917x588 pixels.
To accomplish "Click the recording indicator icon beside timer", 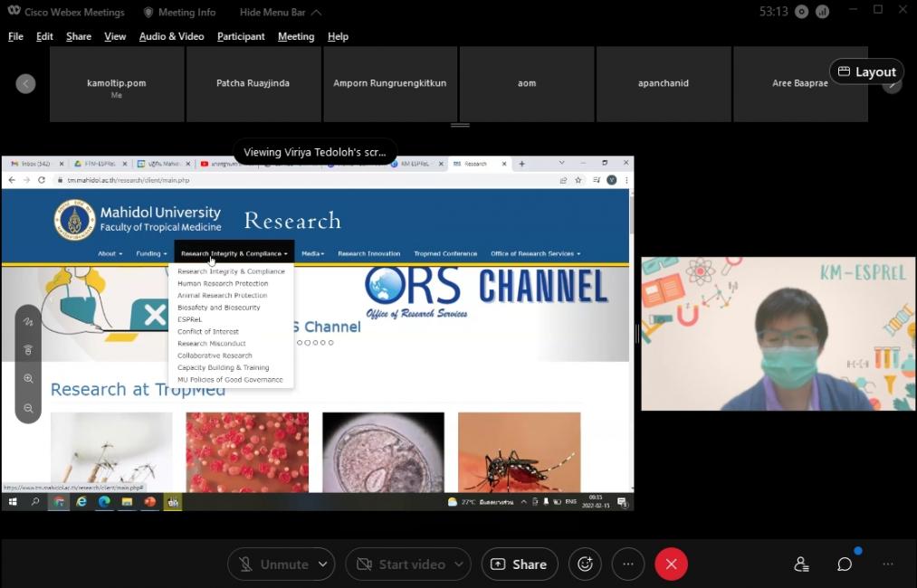I will 802,12.
